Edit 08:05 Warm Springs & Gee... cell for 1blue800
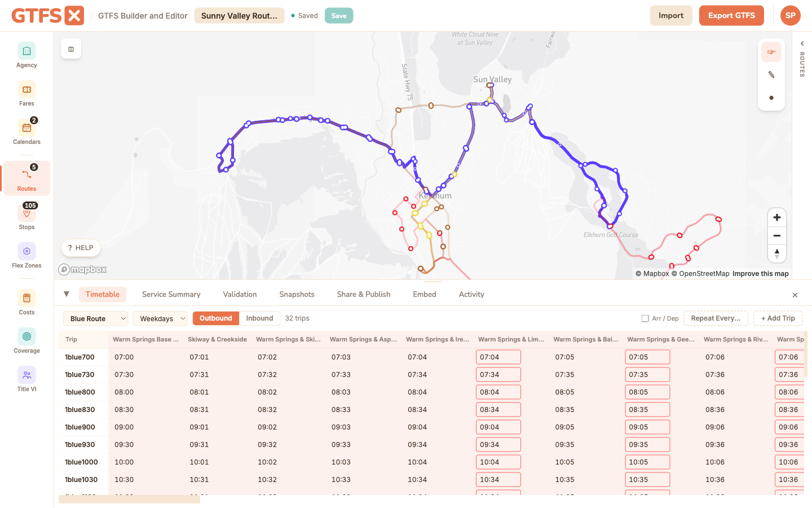 [x=647, y=392]
